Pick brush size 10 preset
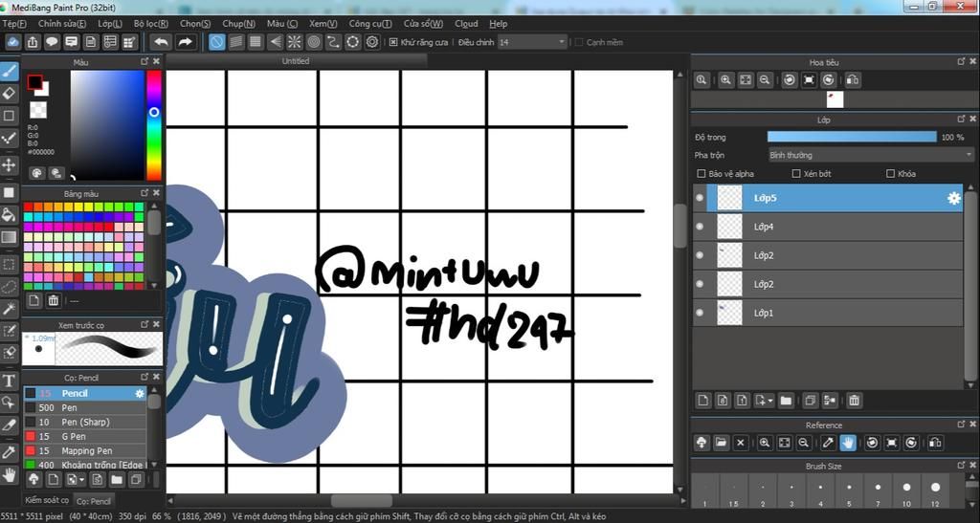Image resolution: width=980 pixels, height=523 pixels. coord(906,491)
